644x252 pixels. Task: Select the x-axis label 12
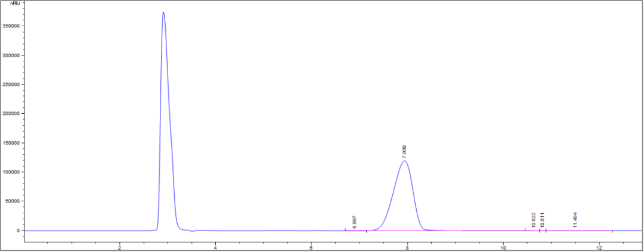tap(598, 247)
